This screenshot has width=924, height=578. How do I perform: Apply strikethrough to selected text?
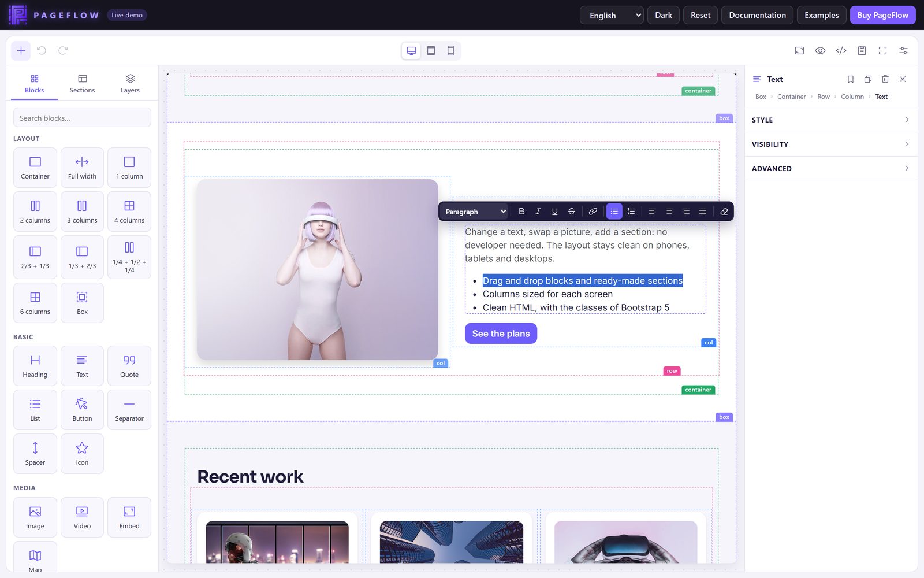click(x=572, y=212)
